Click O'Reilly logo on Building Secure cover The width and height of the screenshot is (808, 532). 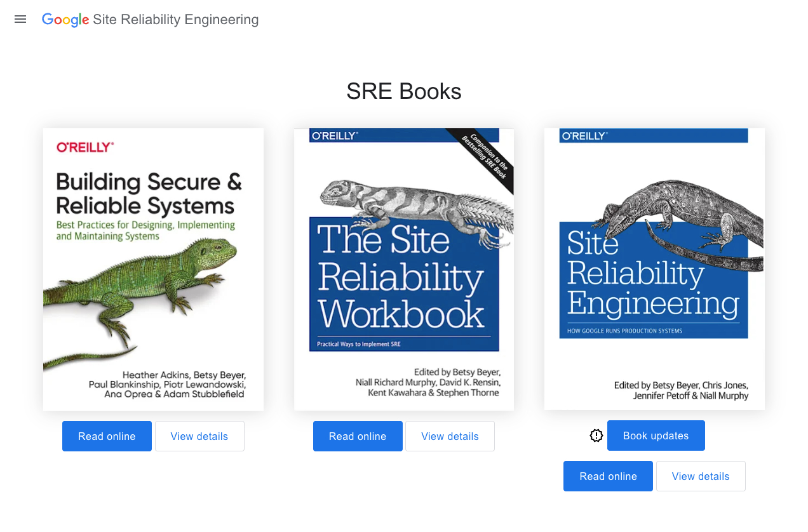pyautogui.click(x=85, y=147)
